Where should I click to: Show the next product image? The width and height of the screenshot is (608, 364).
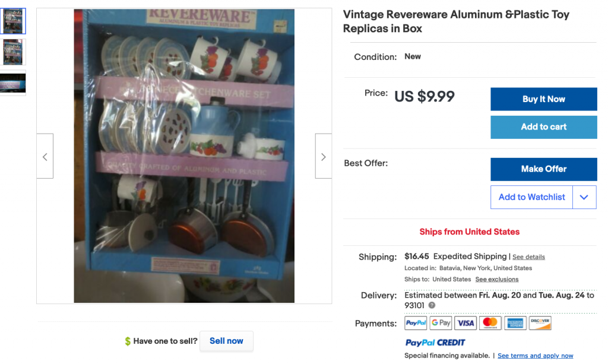click(x=323, y=156)
